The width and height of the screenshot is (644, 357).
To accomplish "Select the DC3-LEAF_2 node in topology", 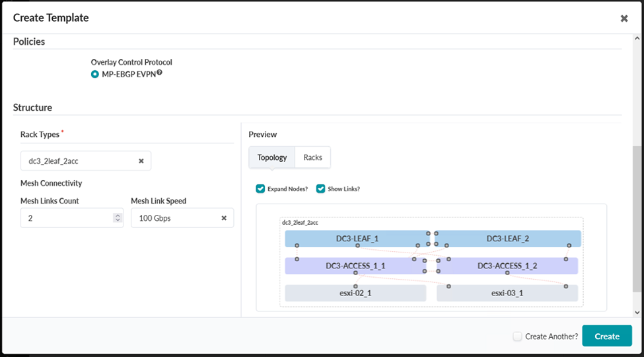I will pyautogui.click(x=507, y=239).
